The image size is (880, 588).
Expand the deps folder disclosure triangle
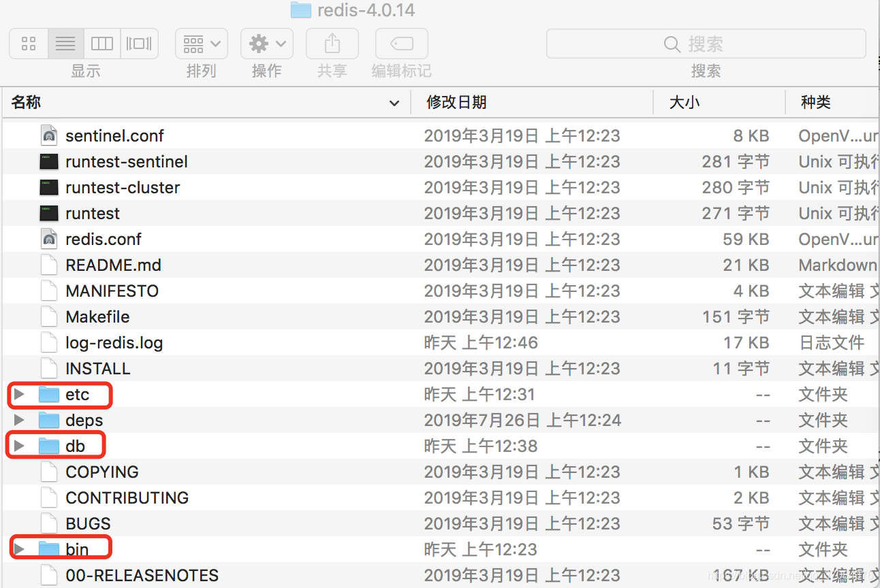(x=19, y=420)
